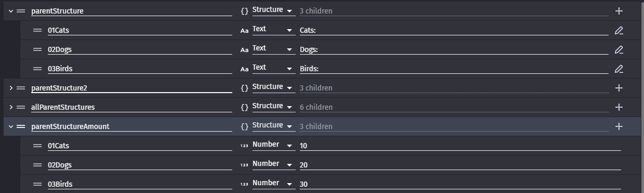Screen dimensions: 644x193
Task: Collapse the parentStructure tree node
Action: tap(10, 11)
